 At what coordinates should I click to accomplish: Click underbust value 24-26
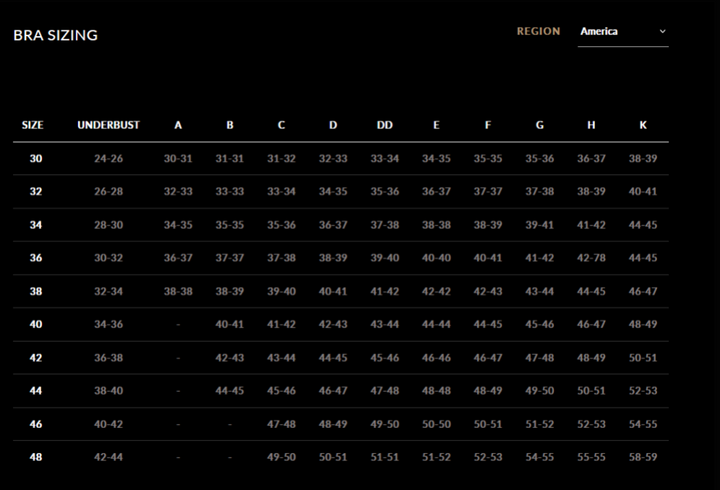pyautogui.click(x=108, y=159)
